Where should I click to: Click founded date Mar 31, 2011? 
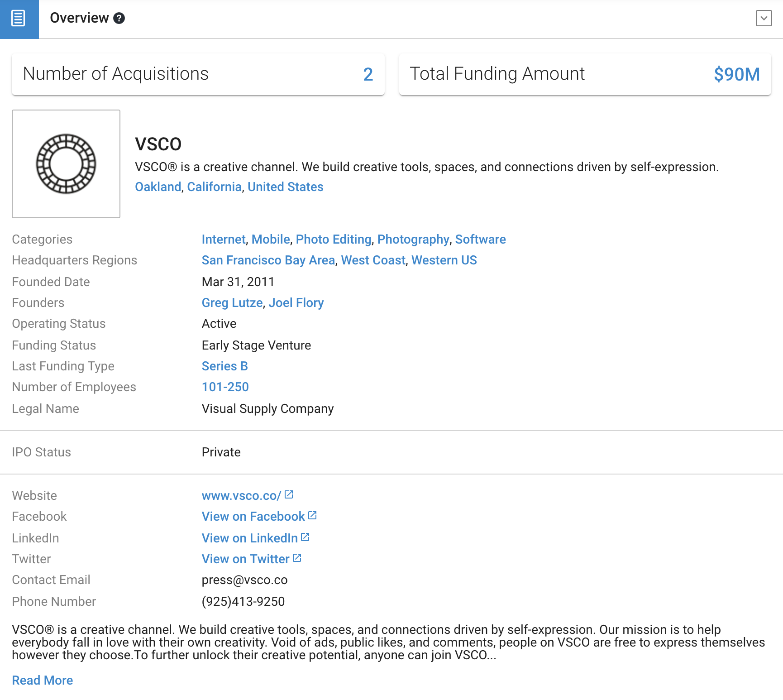(x=238, y=282)
